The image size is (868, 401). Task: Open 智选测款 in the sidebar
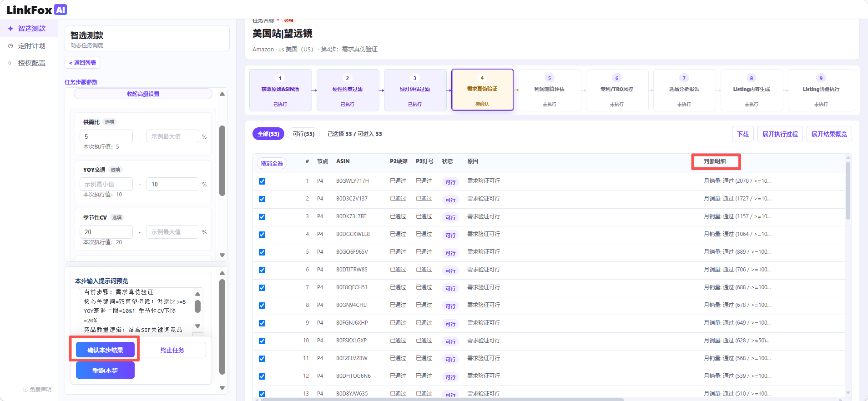(x=29, y=28)
